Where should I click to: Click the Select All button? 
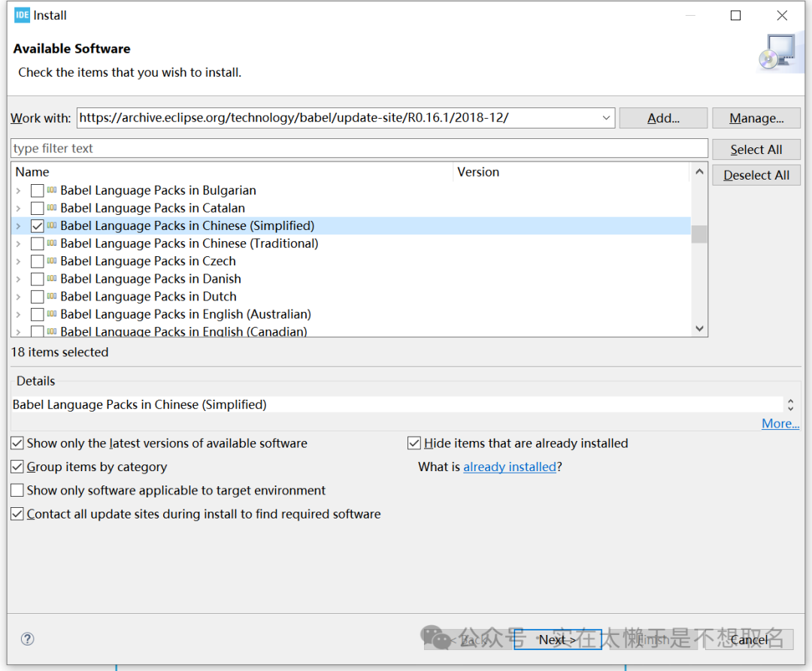[x=756, y=150]
